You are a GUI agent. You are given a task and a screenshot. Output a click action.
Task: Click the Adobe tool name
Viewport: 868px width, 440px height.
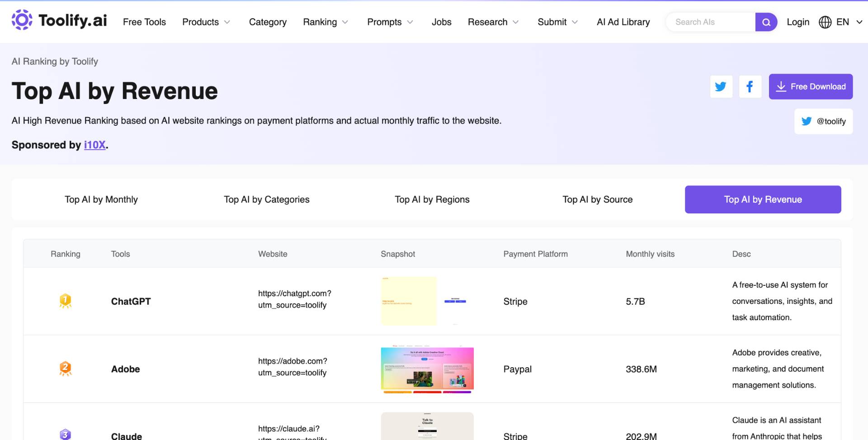click(126, 369)
